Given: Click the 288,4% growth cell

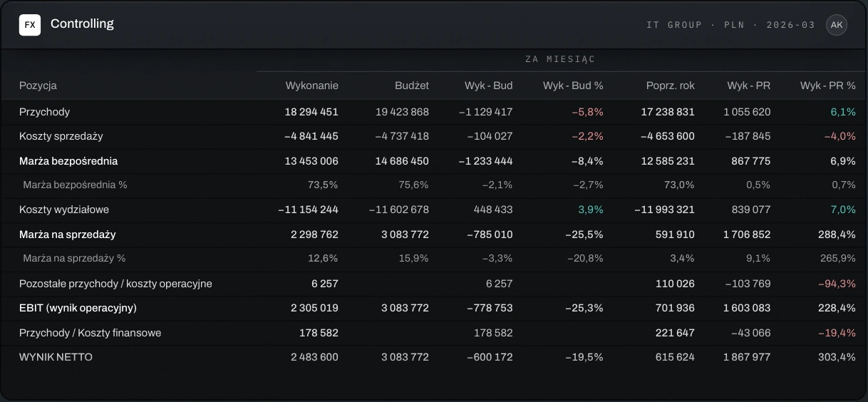Looking at the screenshot, I should pos(837,234).
